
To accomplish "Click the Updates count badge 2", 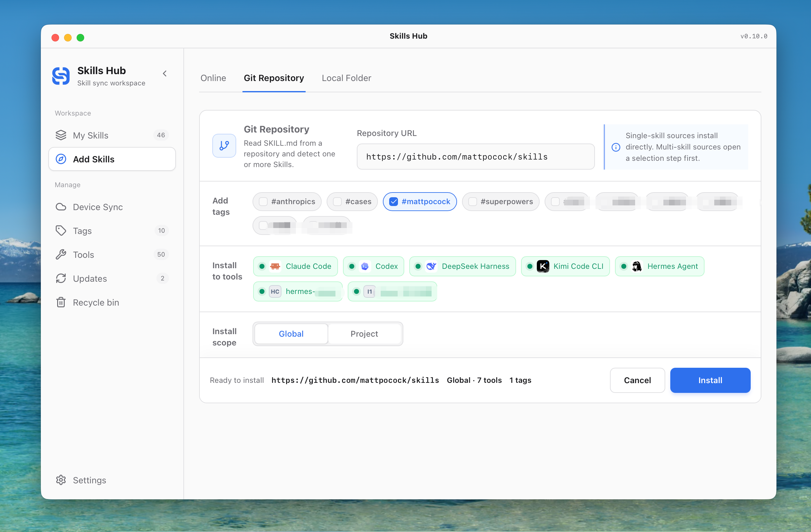I will pos(162,279).
